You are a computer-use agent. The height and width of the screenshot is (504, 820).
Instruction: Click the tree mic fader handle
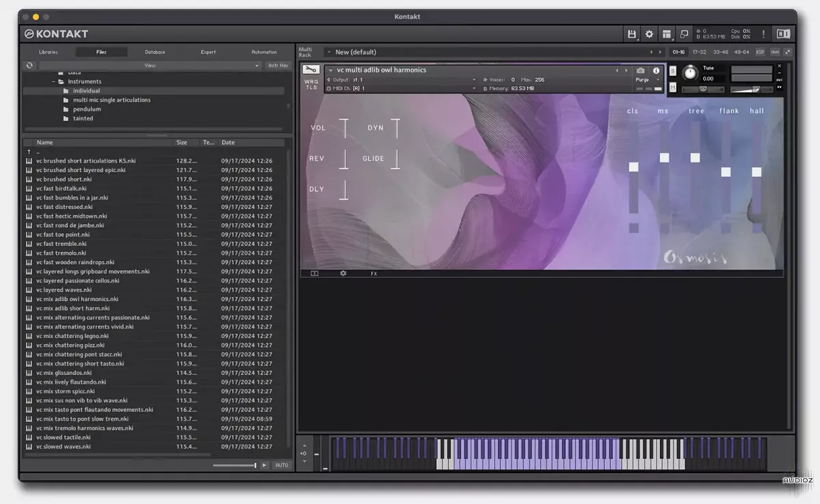click(695, 158)
